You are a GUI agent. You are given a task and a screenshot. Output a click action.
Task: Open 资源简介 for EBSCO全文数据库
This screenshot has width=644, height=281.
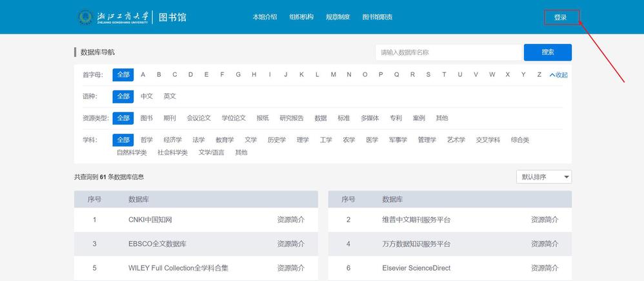click(290, 244)
